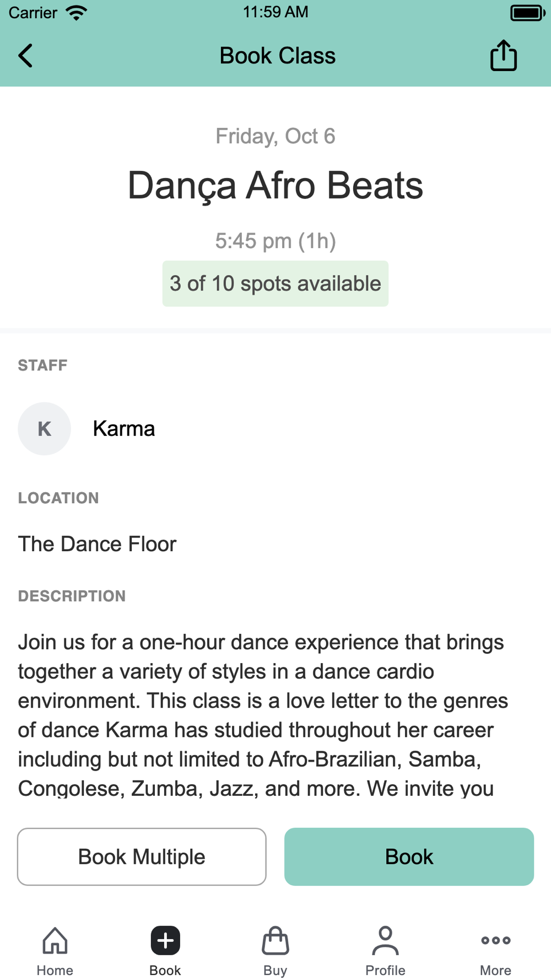Image resolution: width=551 pixels, height=980 pixels.
Task: Tap the staff name Karma
Action: pyautogui.click(x=124, y=428)
